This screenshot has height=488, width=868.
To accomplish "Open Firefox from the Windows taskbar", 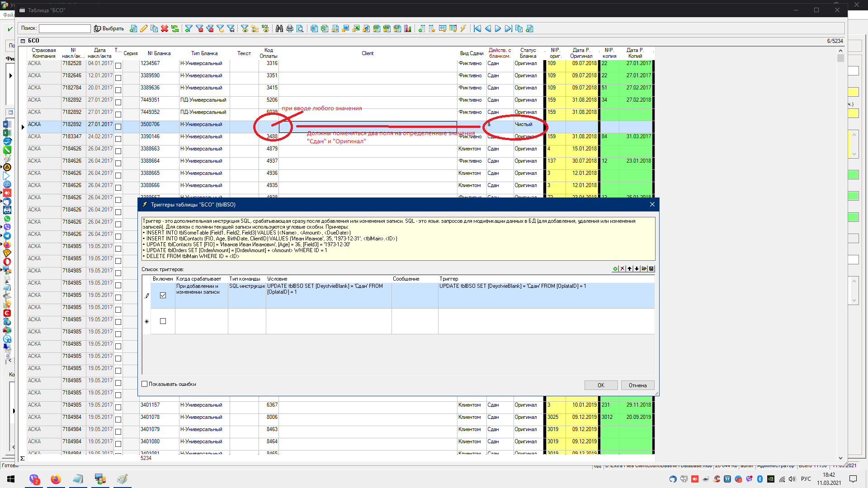I will [x=56, y=479].
